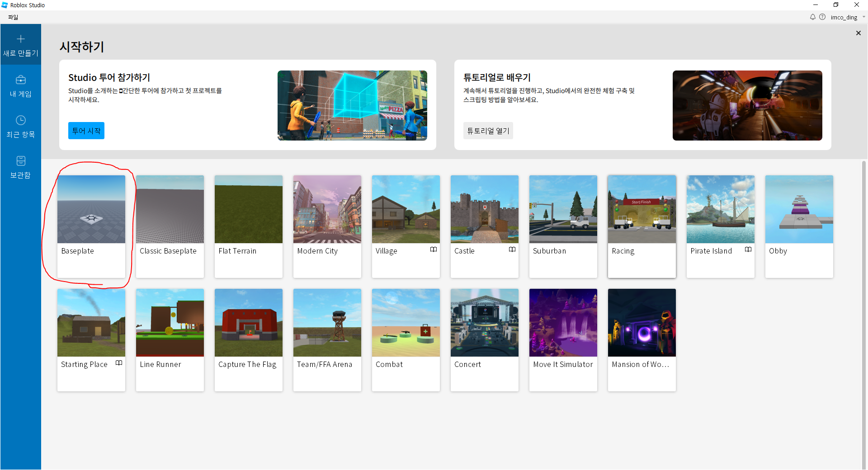Expand imco_ding account dropdown arrow

(863, 17)
